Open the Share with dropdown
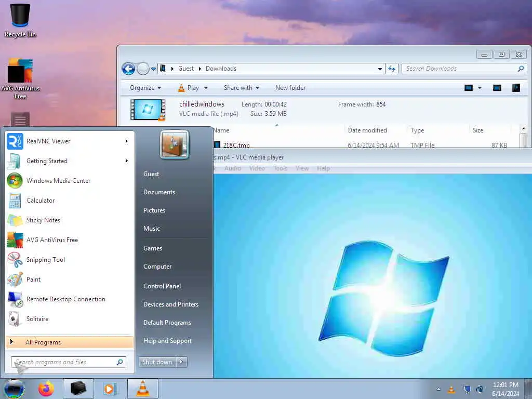The width and height of the screenshot is (532, 399). tap(242, 88)
